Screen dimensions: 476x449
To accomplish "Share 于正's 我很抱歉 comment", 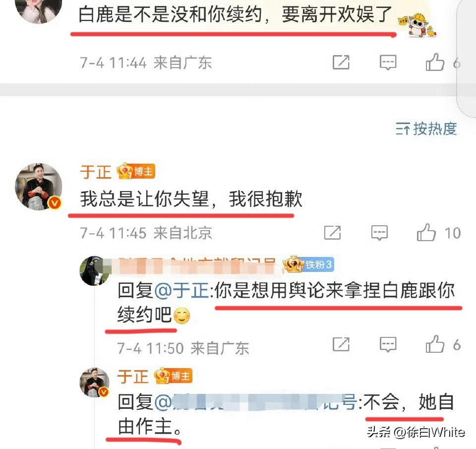I will (332, 233).
